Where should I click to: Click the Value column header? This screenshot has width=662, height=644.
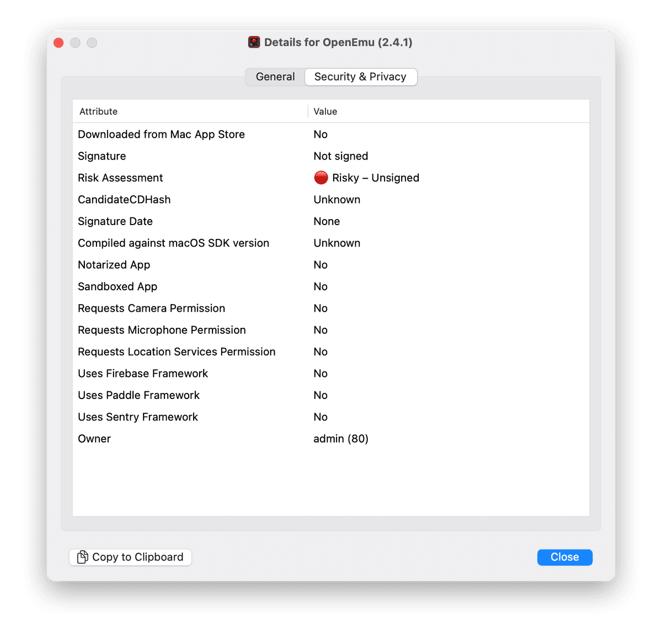click(x=325, y=111)
